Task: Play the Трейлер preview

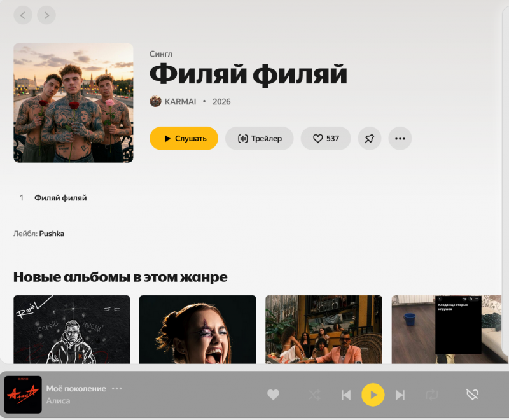Action: (x=259, y=138)
